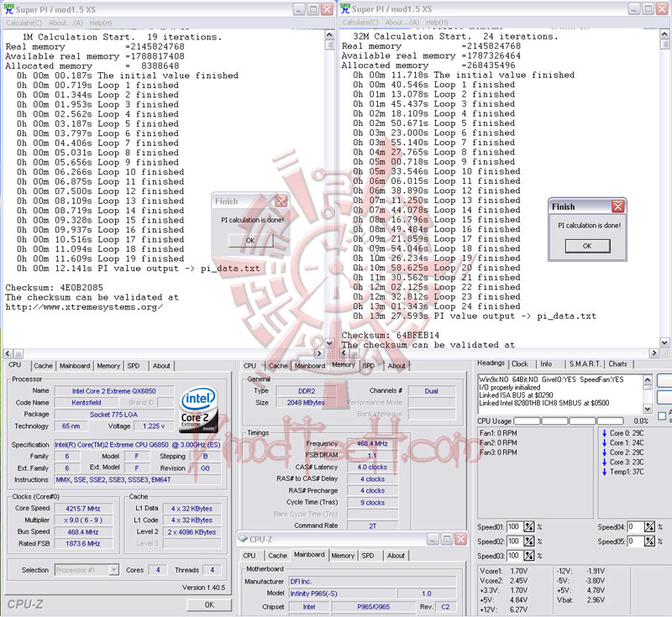Click the SpeedFan CPU Usage bar
The height and width of the screenshot is (617, 672).
pos(569,421)
